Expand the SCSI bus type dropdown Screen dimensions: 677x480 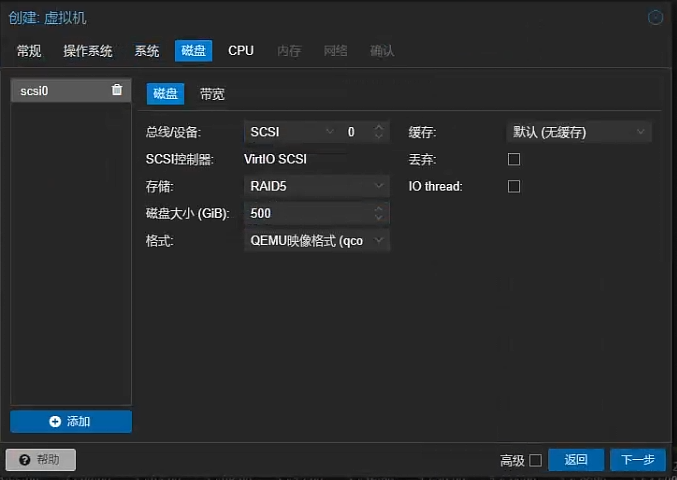point(330,132)
